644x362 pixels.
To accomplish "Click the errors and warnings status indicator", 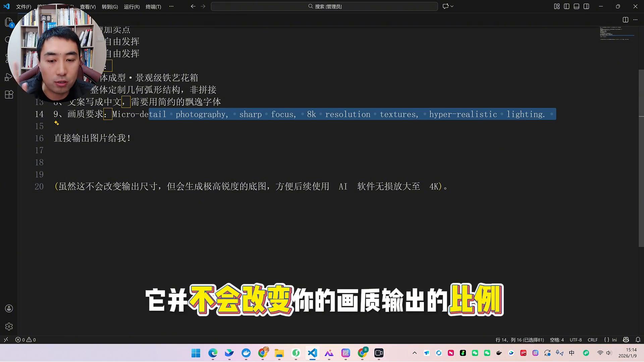I will coord(25,340).
